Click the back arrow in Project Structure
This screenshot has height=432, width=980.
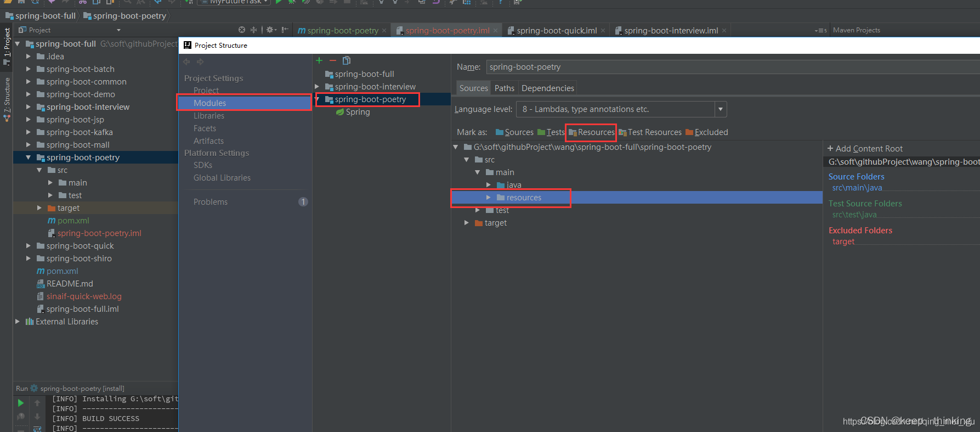tap(186, 61)
